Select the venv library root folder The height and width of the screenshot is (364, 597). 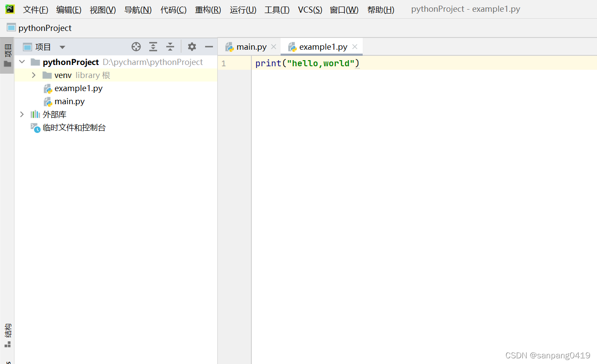116,75
